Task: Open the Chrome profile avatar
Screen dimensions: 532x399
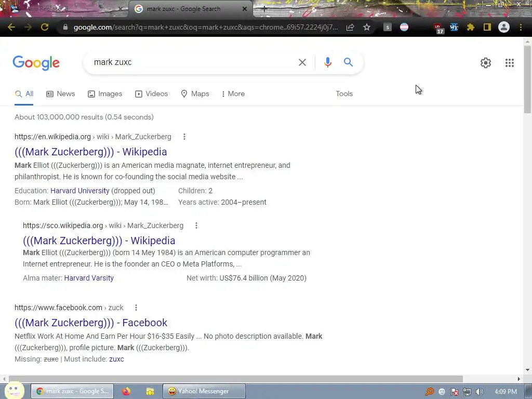Action: click(504, 27)
